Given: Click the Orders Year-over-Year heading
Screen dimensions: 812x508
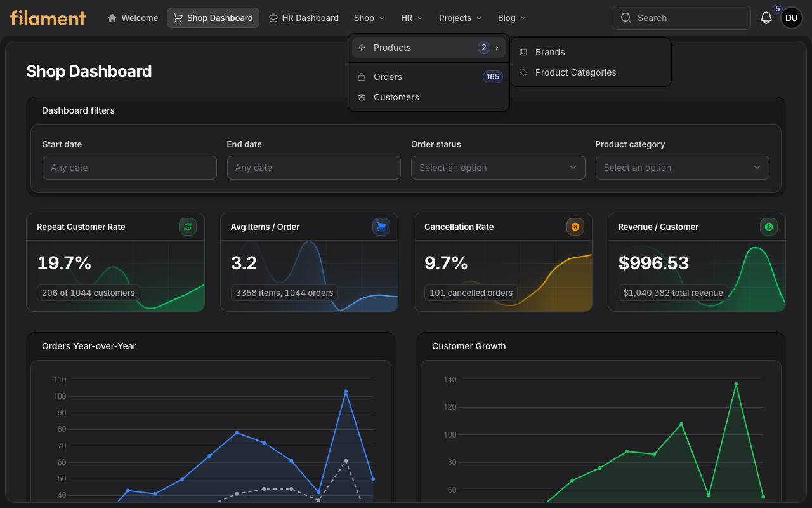Looking at the screenshot, I should click(x=89, y=346).
